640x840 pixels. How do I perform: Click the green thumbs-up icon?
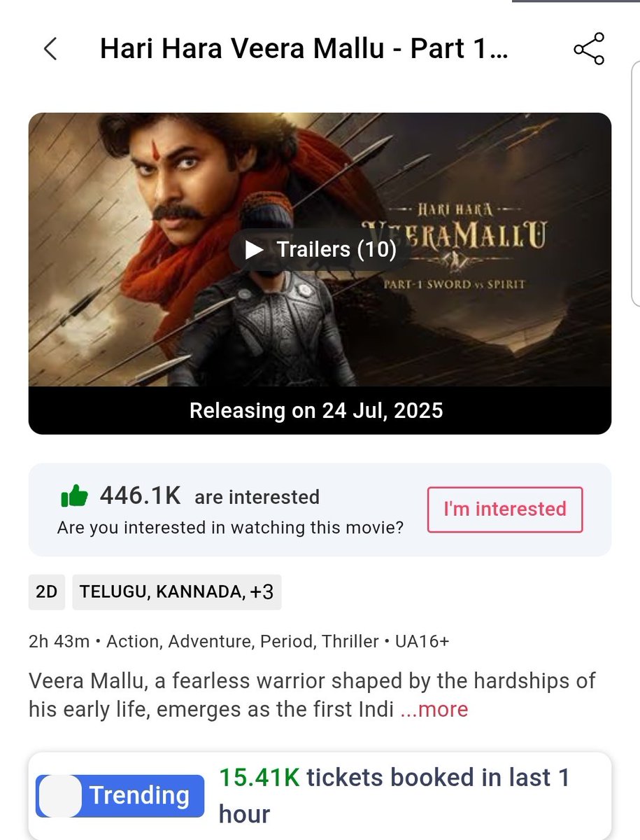click(74, 497)
